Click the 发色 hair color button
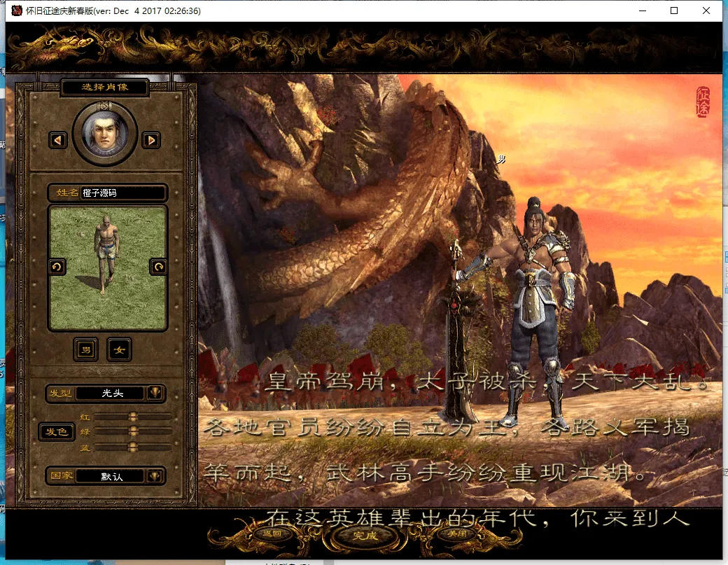Screen dimensions: 728x565 tap(56, 431)
